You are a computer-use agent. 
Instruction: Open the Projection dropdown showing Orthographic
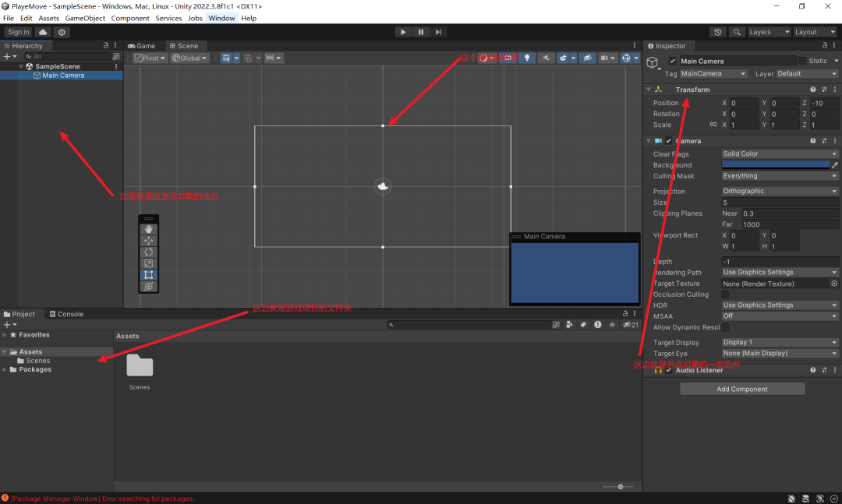[780, 191]
